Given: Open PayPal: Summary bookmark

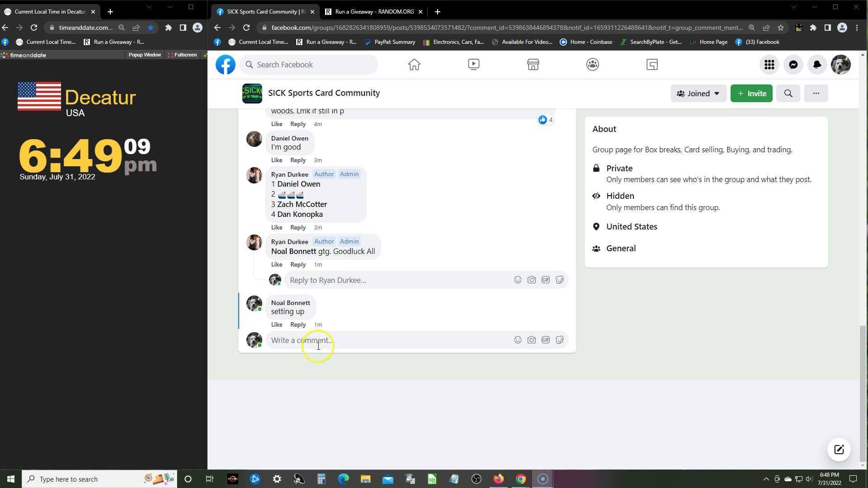Looking at the screenshot, I should [x=390, y=42].
